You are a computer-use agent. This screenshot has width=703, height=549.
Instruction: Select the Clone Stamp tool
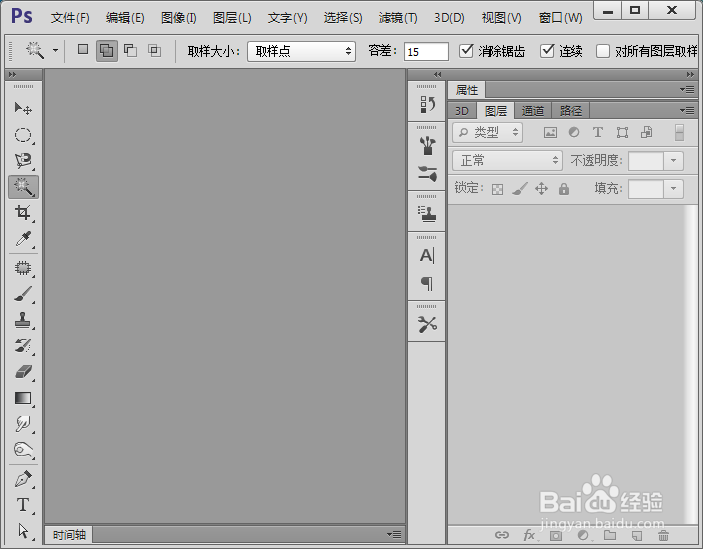[23, 320]
